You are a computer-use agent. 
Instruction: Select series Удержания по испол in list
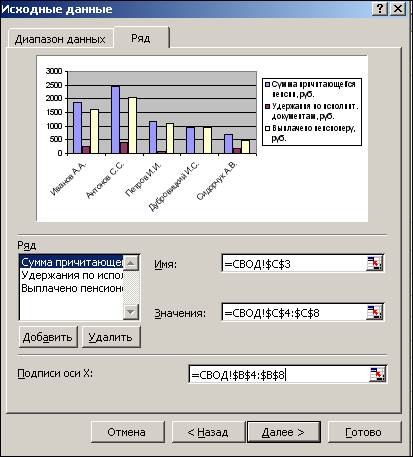(x=71, y=276)
